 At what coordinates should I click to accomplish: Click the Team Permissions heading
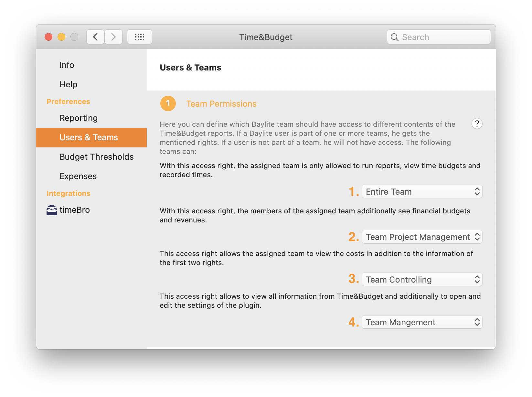tap(221, 104)
